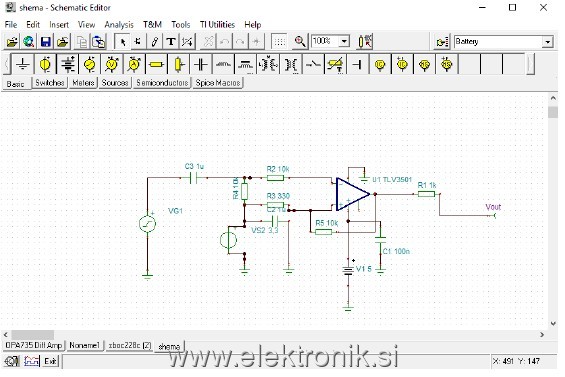Screen dimensions: 565x377
Task: Choose the battery component icon
Action: point(68,65)
